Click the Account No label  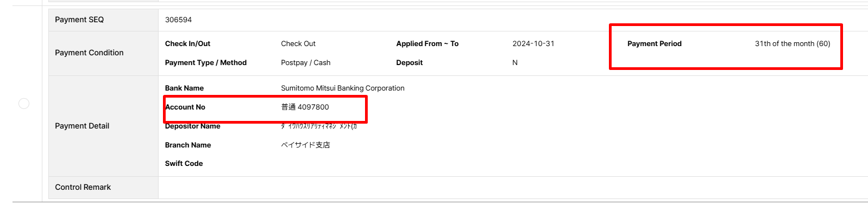(185, 107)
